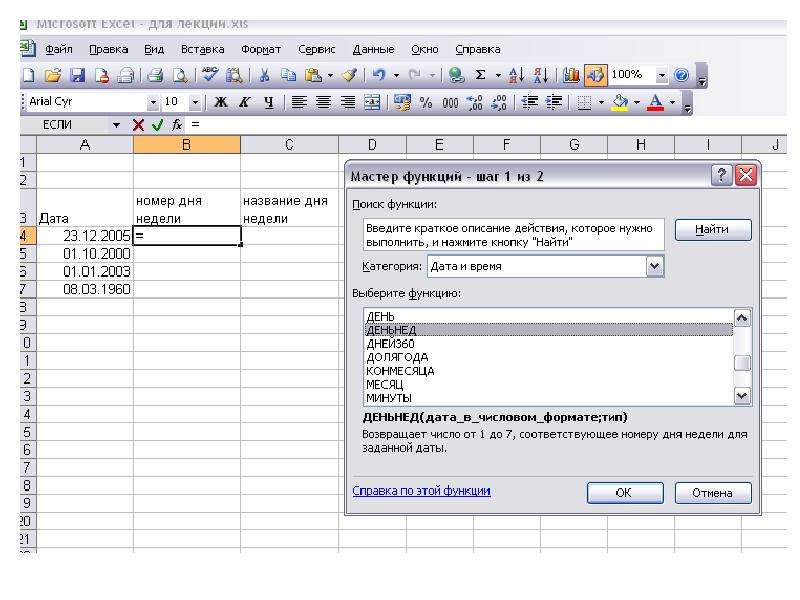Click the AutoSum sigma icon
This screenshot has height=600, width=800.
click(480, 75)
